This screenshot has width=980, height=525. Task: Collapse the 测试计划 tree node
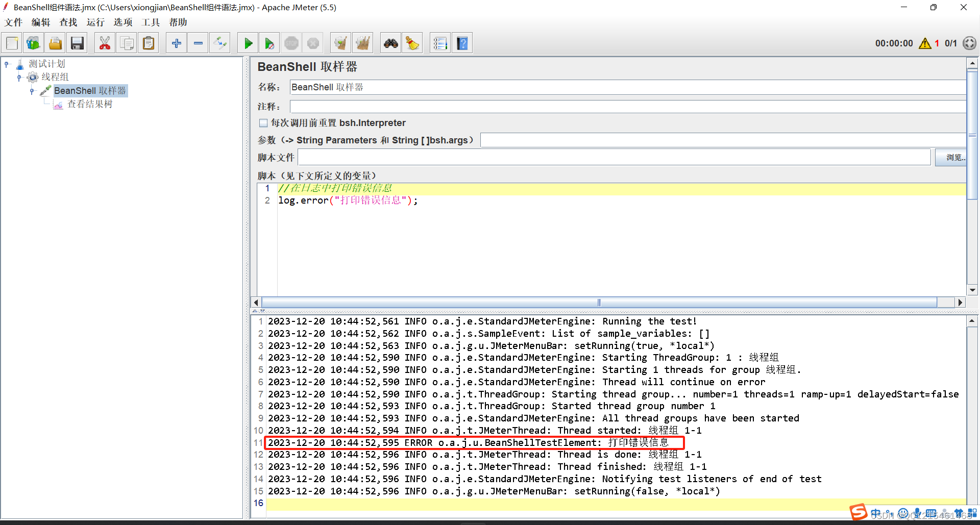(x=7, y=64)
